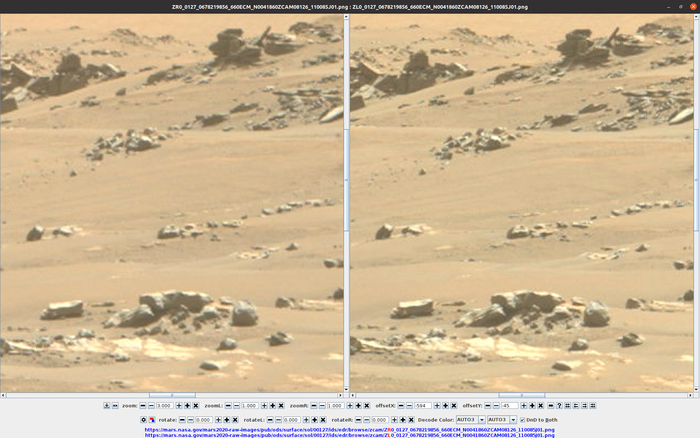
Task: Decrease rotate with the bold minus button
Action: 182,419
